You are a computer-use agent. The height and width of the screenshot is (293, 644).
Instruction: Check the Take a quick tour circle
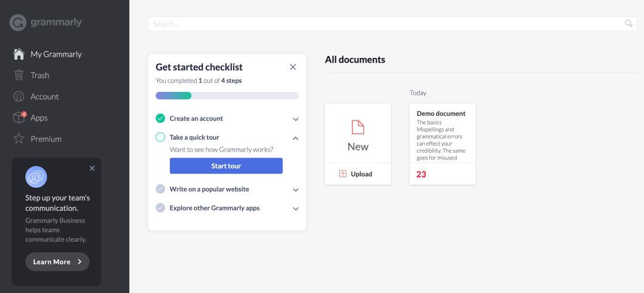pos(160,137)
